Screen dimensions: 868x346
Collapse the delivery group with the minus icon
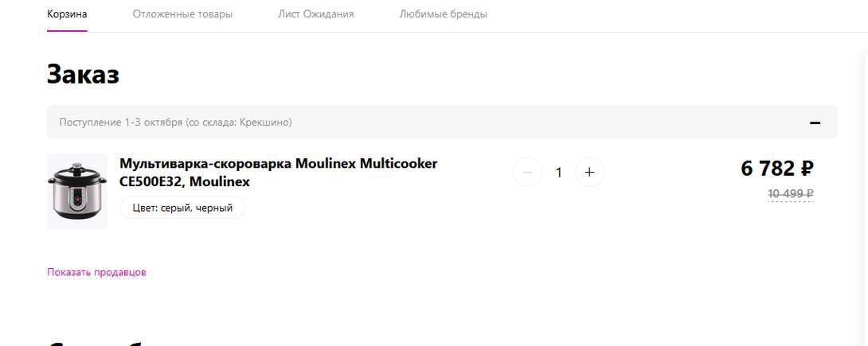point(815,122)
